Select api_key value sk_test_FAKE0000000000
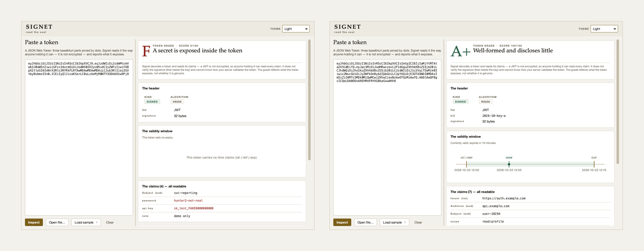 point(194,208)
